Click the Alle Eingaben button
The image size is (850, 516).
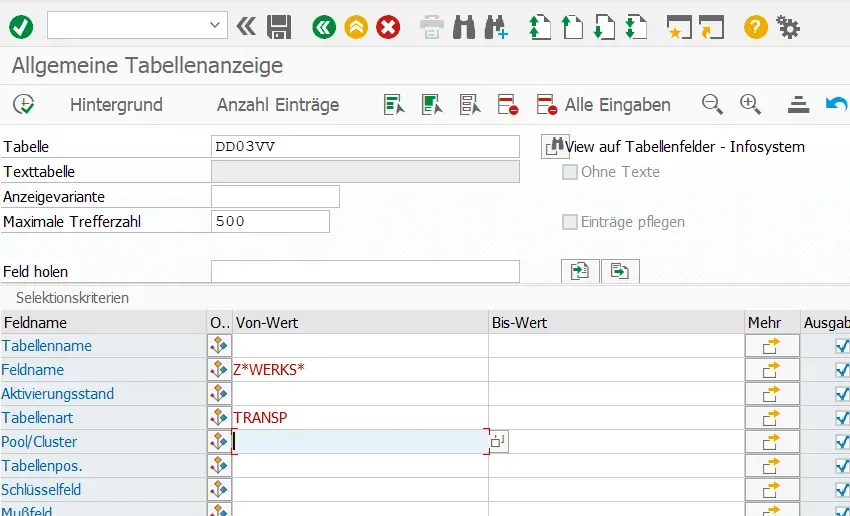pos(604,105)
